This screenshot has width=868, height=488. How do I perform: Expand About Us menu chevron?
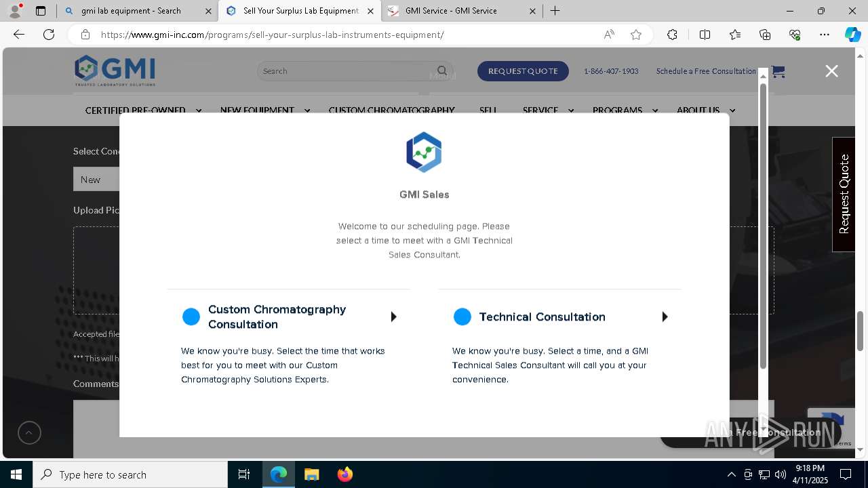(x=732, y=110)
